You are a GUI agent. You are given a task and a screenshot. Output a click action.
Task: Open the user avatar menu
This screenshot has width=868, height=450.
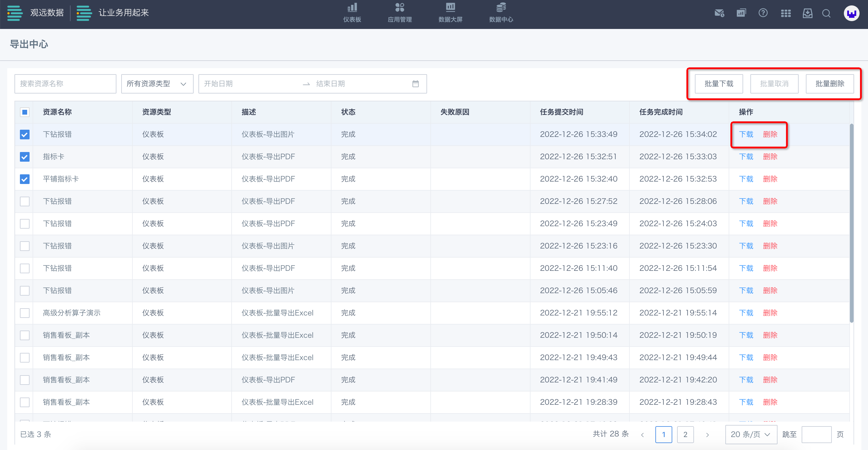click(851, 14)
